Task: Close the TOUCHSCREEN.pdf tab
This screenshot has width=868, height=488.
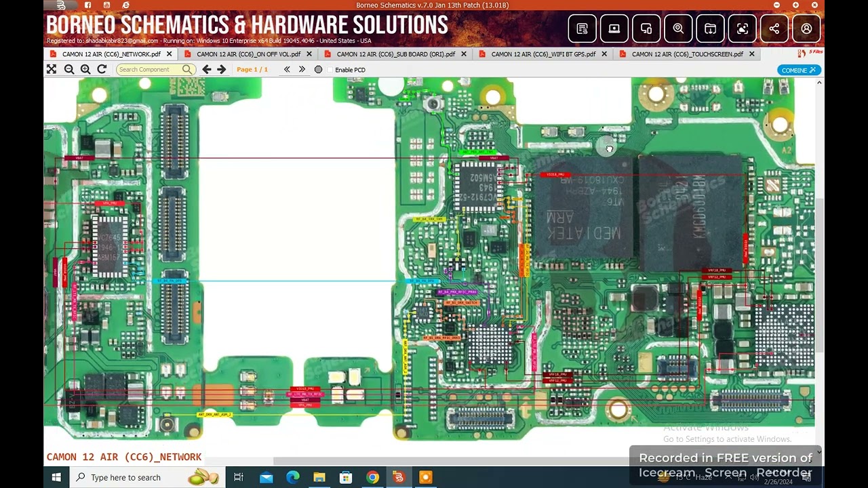Action: pos(751,54)
